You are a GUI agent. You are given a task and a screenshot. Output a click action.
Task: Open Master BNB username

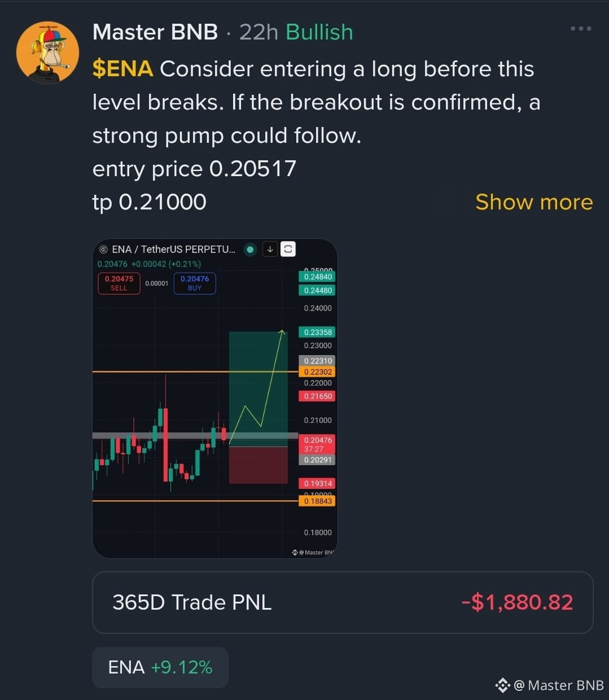tap(155, 32)
